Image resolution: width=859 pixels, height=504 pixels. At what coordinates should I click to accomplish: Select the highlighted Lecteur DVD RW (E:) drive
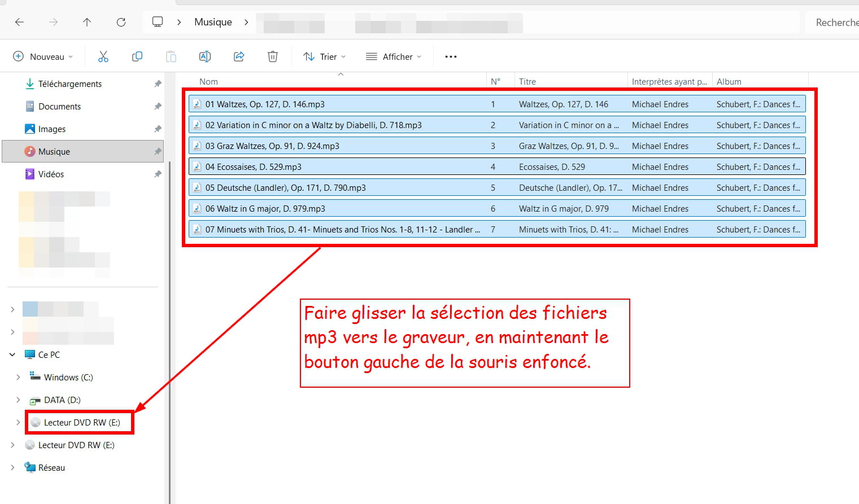click(81, 422)
